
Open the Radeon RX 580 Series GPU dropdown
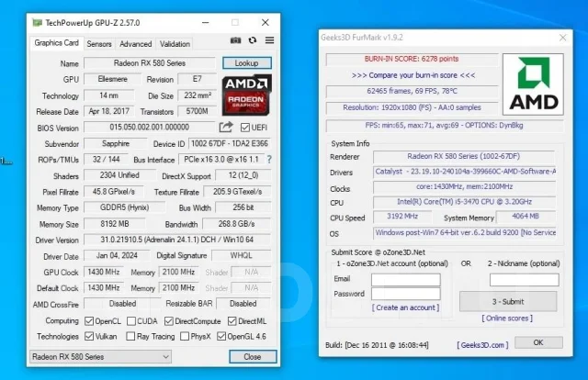click(100, 357)
